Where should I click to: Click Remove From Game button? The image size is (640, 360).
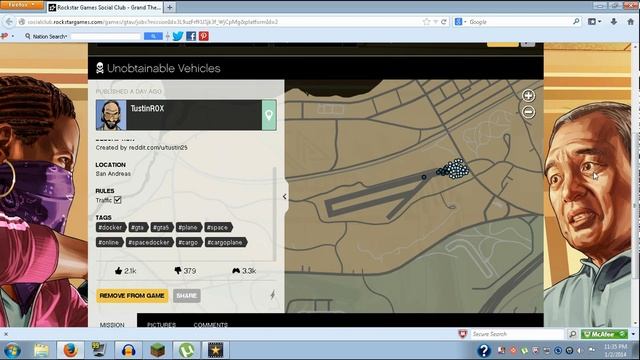(132, 296)
